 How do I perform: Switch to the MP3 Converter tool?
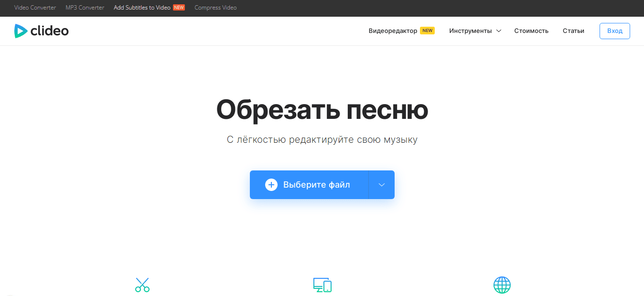point(85,7)
